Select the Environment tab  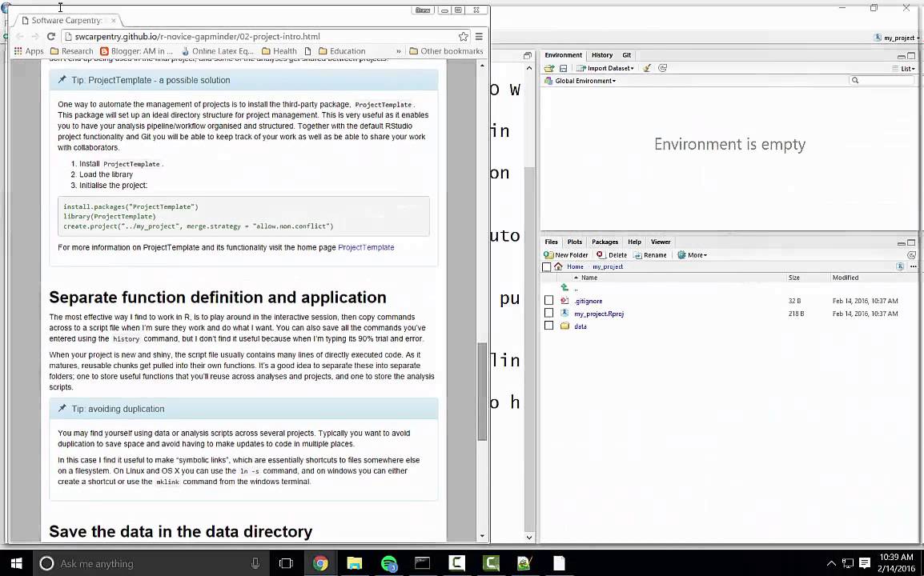click(563, 54)
